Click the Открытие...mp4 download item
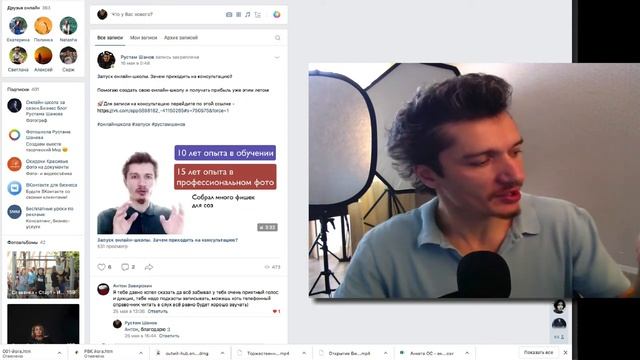640x360 pixels. click(x=350, y=353)
